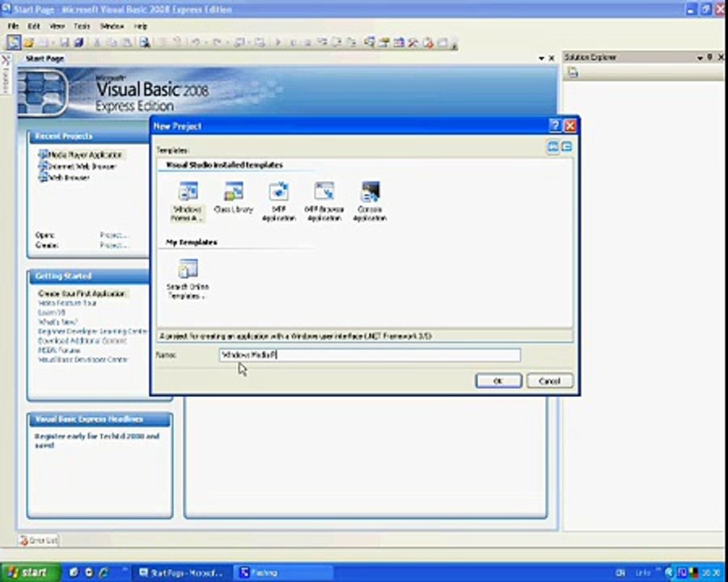
Task: Click the Cut scissors icon
Action: [97, 43]
